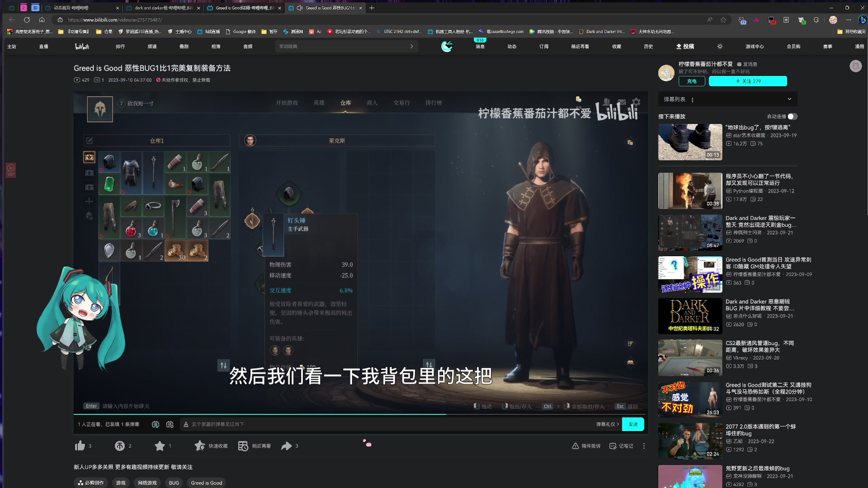Open the 网络游戏 tag
The height and width of the screenshot is (488, 868).
[147, 483]
